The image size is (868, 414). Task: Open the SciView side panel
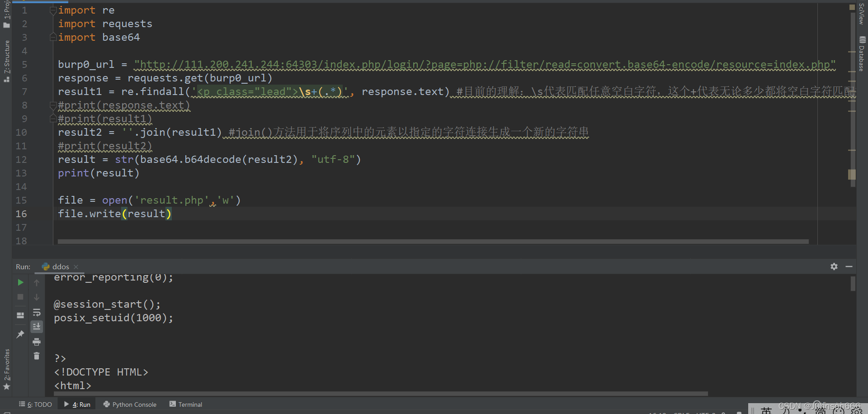862,14
